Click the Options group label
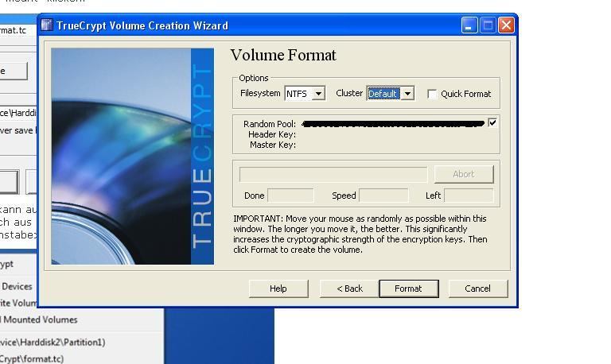611x364 pixels. click(x=254, y=78)
